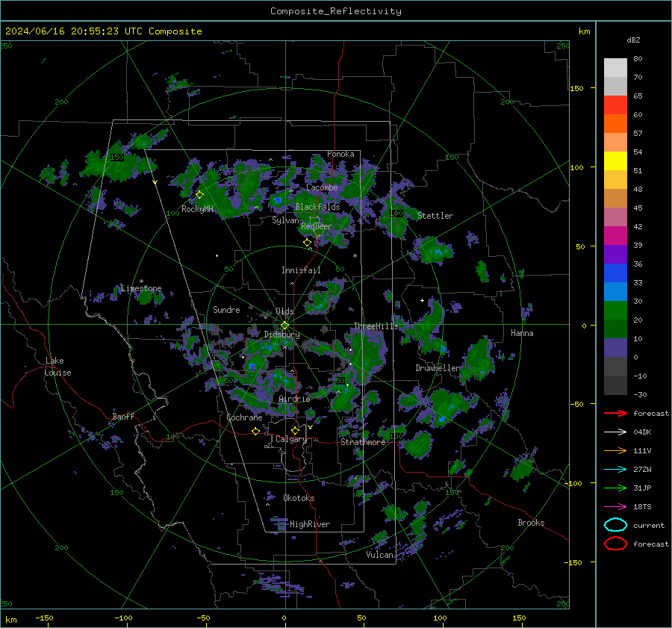Viewport: 672px width, 628px height.
Task: Click the Lake Louise label
Action: click(57, 367)
